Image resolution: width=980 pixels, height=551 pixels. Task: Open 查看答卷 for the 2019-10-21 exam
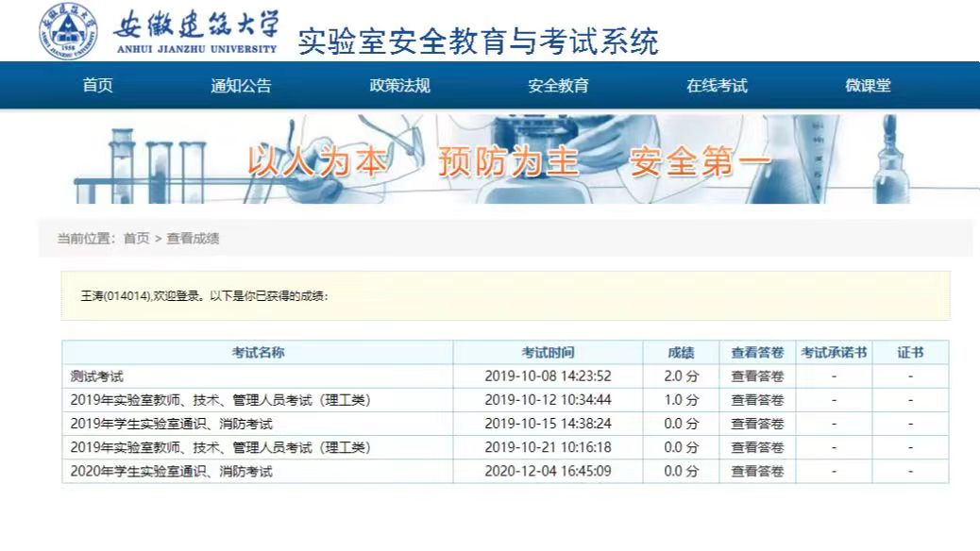pos(757,447)
